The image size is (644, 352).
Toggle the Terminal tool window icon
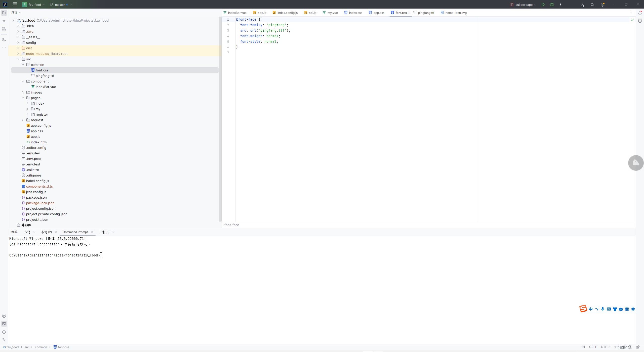coord(4,324)
